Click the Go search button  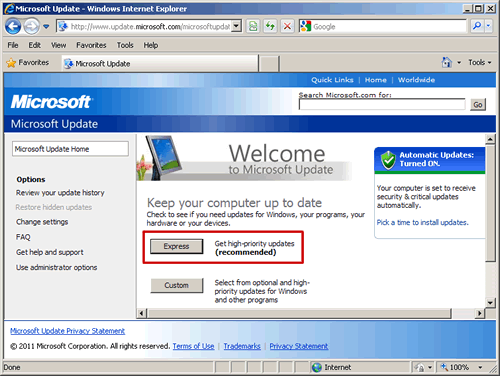coord(478,105)
